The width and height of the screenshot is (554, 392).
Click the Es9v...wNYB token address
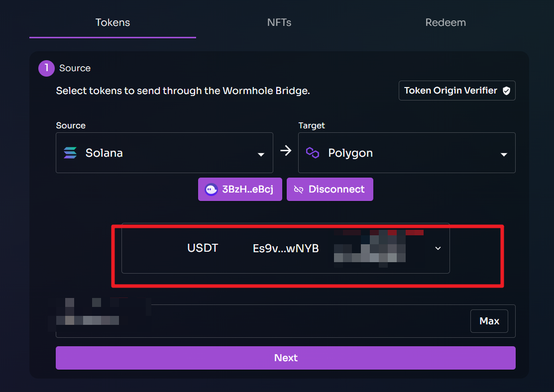pos(286,248)
